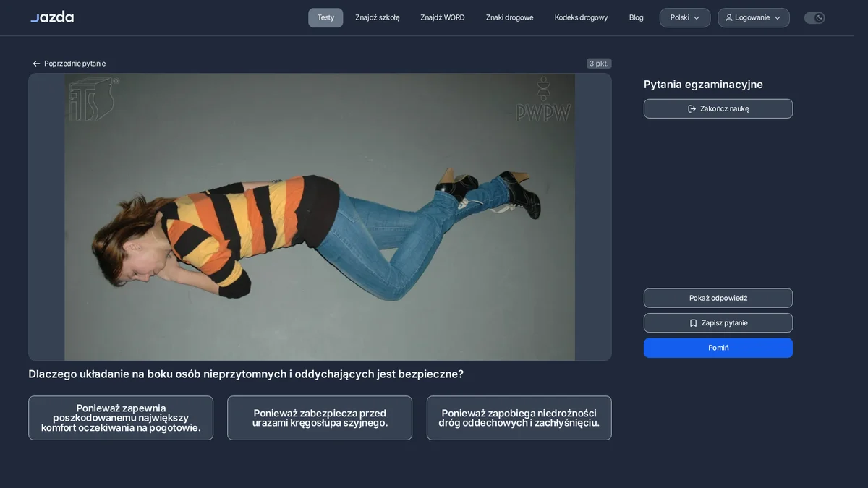Screen dimensions: 868x488
Task: Click the Pokaż odpowiedź button
Action: tap(718, 298)
